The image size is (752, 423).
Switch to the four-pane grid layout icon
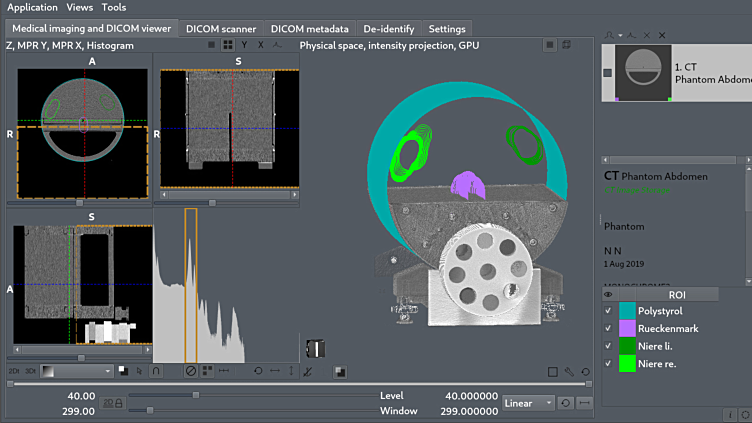click(228, 45)
